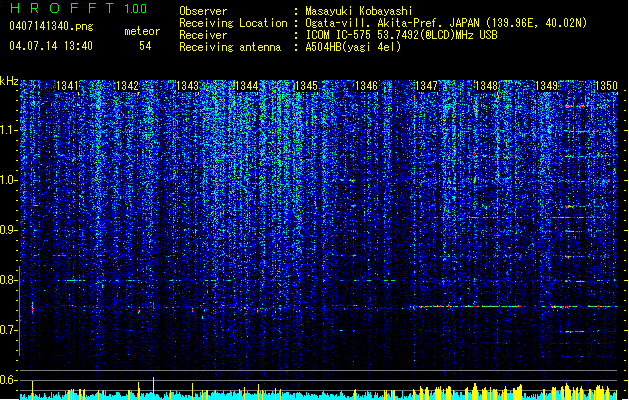
Task: Click the 1.1 frequency axis label
Action: coord(9,130)
